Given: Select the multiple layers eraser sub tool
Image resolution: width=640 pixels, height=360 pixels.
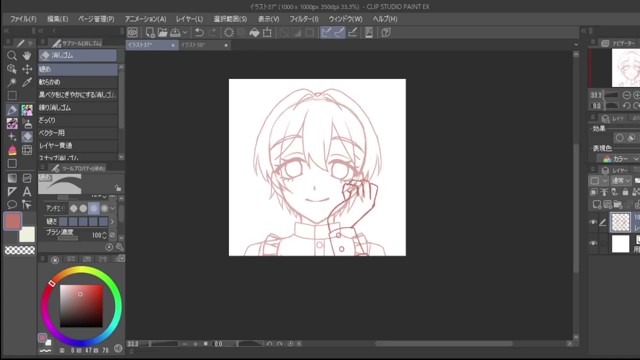Looking at the screenshot, I should [78, 146].
